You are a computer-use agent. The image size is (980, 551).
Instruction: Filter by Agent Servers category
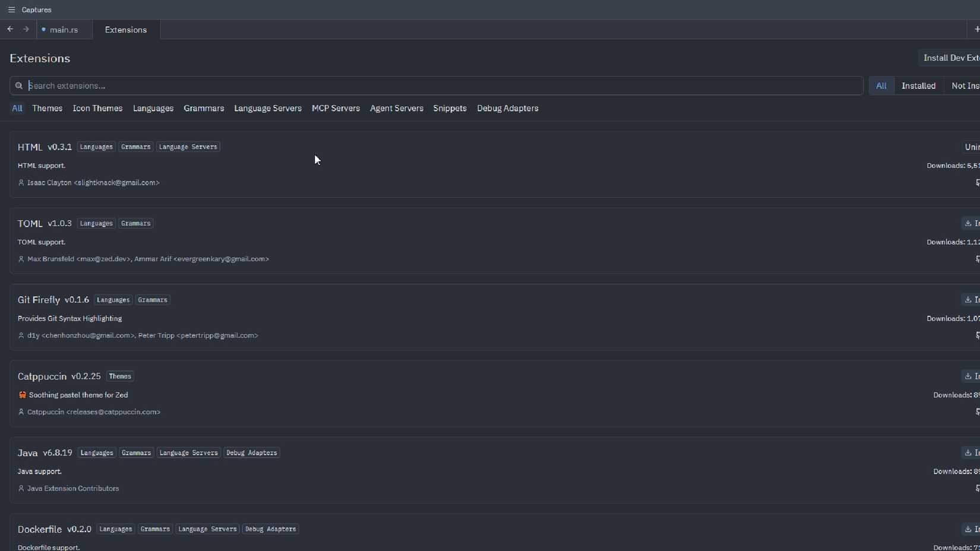point(397,108)
